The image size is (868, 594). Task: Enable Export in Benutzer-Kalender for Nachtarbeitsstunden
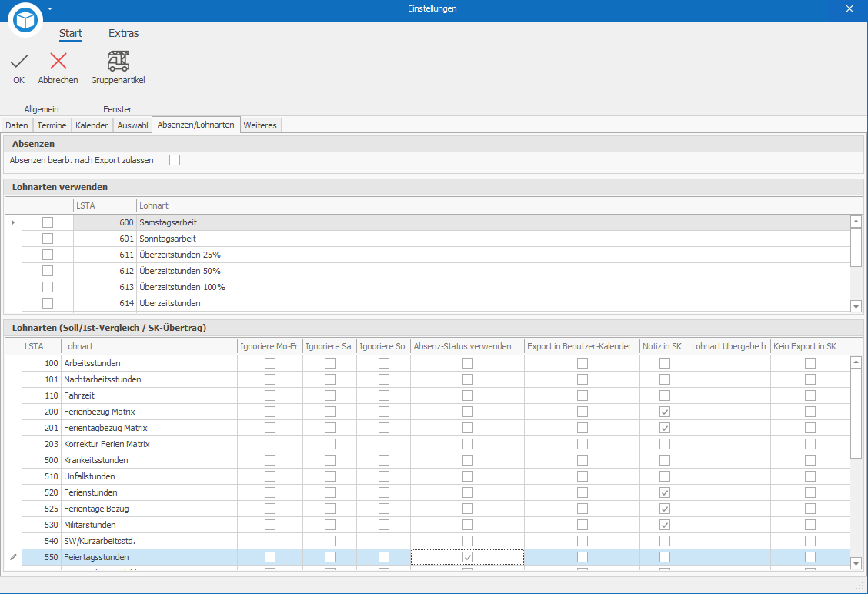(583, 379)
